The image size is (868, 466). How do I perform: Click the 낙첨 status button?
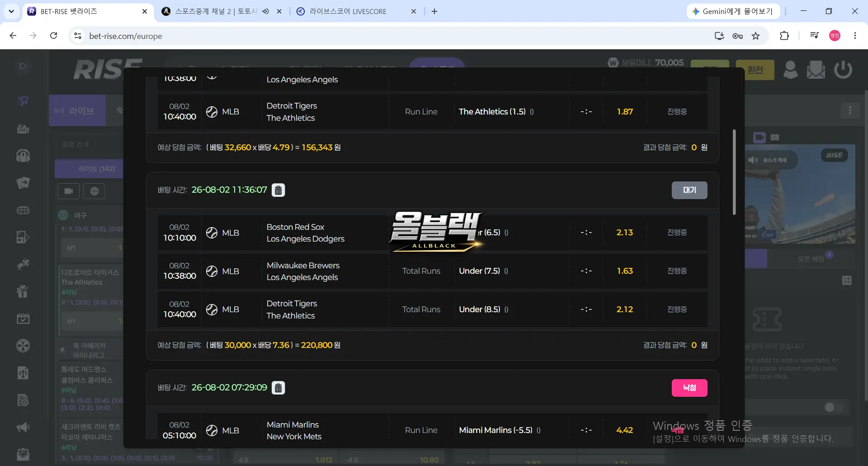click(x=689, y=388)
